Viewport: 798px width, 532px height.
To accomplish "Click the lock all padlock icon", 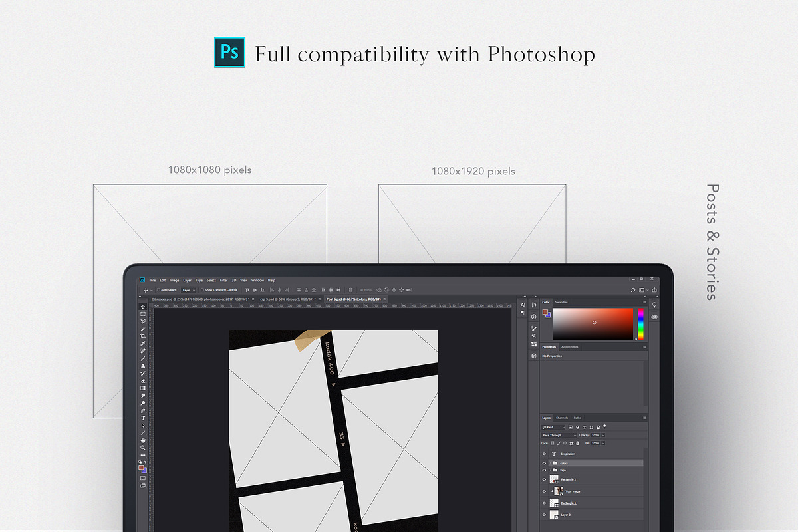I will 577,443.
